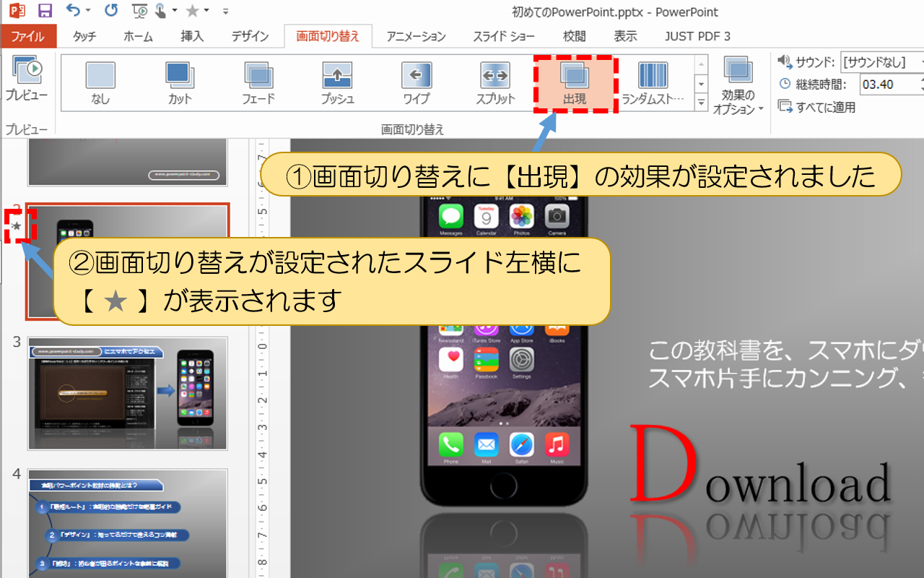Click the PowerPoint application logo icon
The height and width of the screenshot is (578, 924).
point(17,11)
